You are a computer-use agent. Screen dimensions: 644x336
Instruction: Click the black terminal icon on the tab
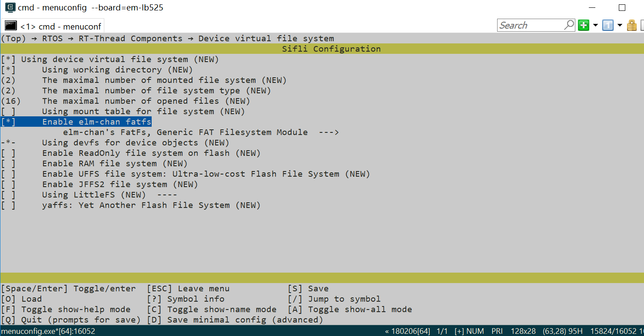(x=10, y=26)
